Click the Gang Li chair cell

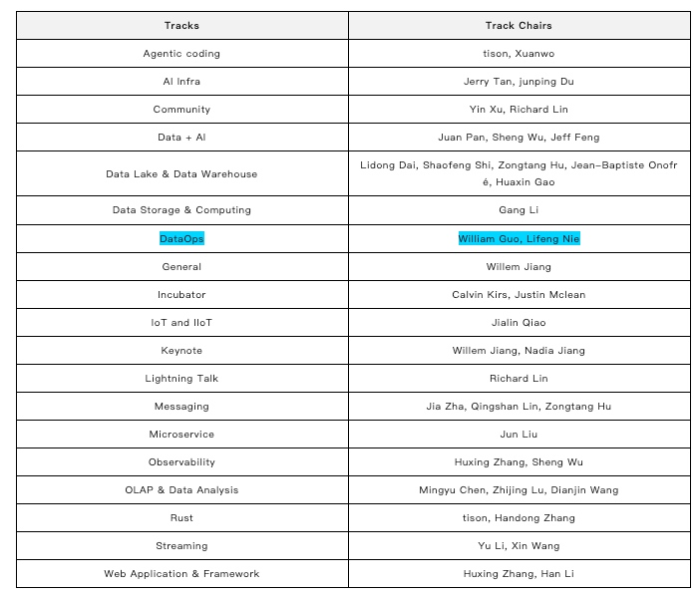tap(519, 210)
